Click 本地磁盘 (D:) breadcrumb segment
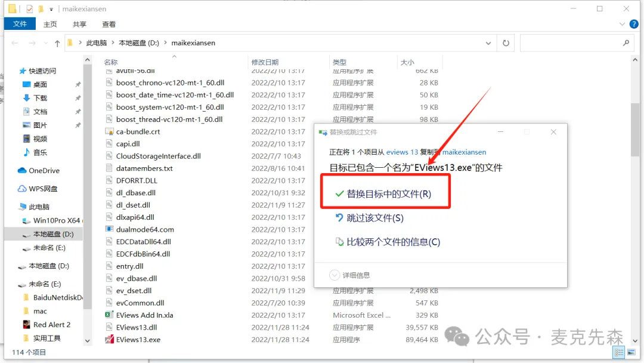Image resolution: width=644 pixels, height=363 pixels. point(139,43)
